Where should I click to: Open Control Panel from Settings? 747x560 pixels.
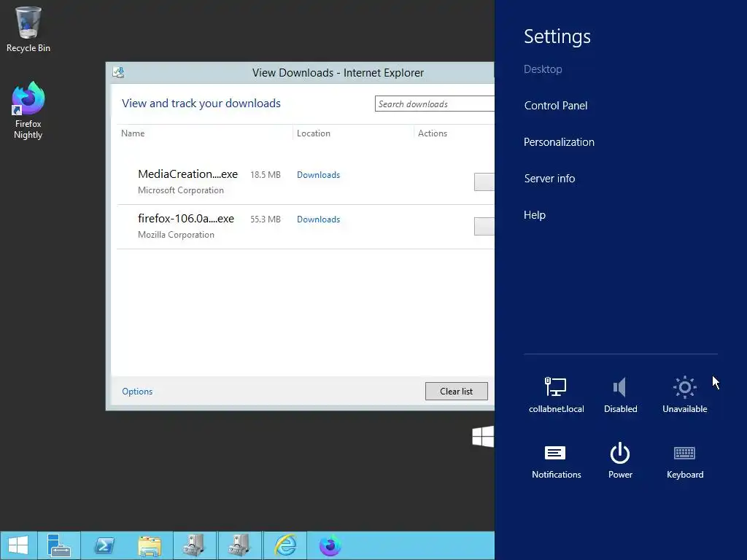(x=555, y=106)
